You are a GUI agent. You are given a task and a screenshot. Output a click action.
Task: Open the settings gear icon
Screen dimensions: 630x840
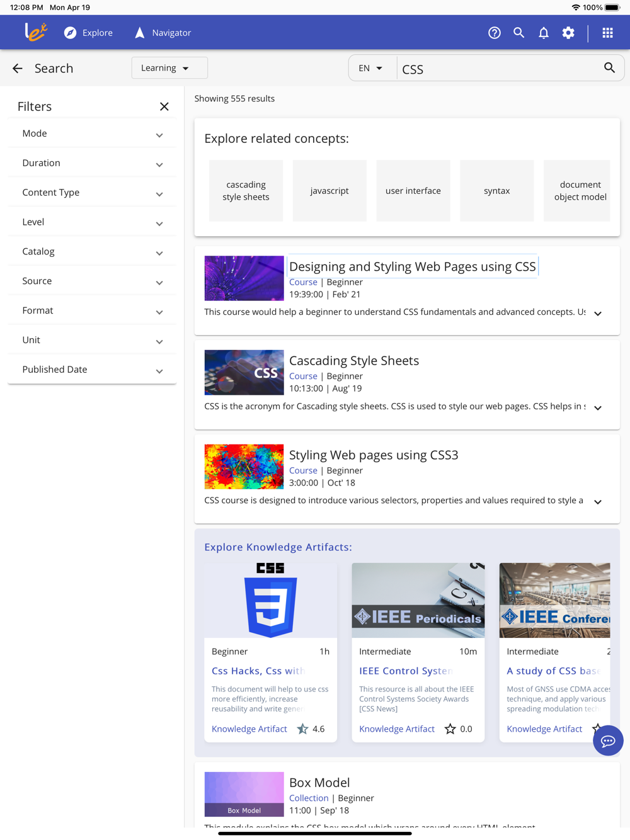pyautogui.click(x=568, y=33)
